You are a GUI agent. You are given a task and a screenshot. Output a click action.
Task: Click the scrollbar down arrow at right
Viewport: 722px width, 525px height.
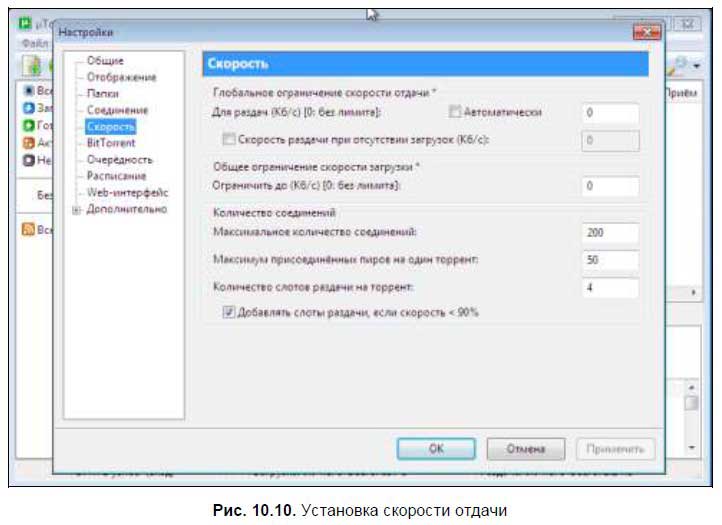[x=691, y=447]
